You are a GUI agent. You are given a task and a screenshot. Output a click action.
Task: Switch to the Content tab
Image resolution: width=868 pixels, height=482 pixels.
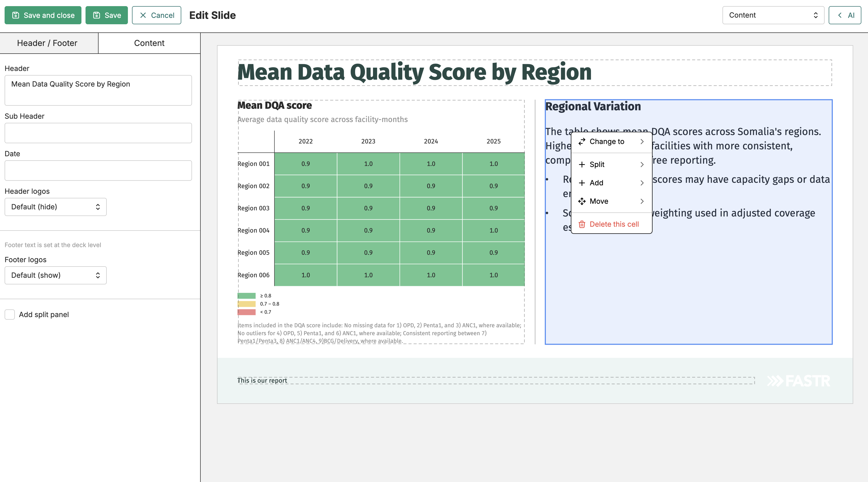click(149, 43)
